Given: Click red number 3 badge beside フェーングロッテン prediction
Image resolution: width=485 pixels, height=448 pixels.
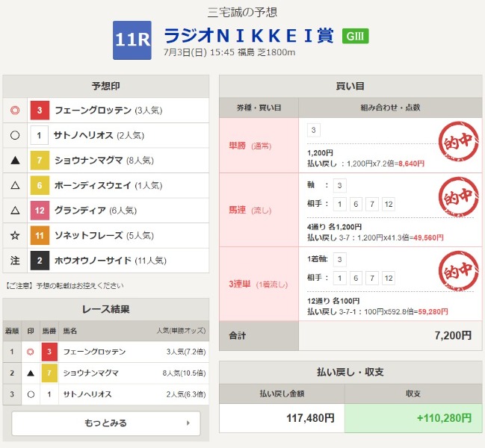Looking at the screenshot, I should (40, 111).
